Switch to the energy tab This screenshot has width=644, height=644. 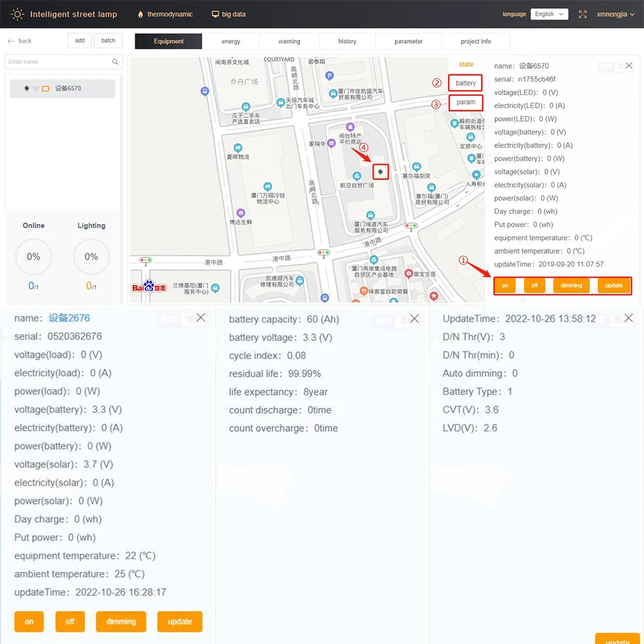click(x=231, y=41)
